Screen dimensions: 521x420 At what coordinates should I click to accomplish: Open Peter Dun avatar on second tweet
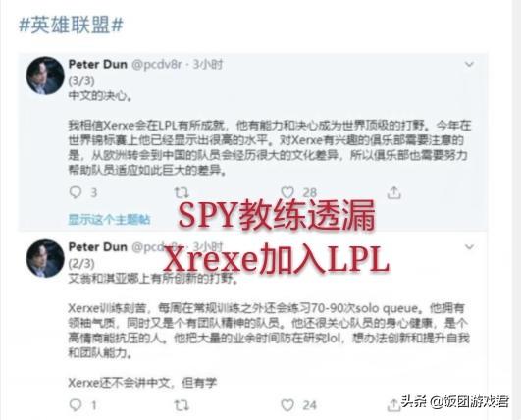(x=45, y=258)
